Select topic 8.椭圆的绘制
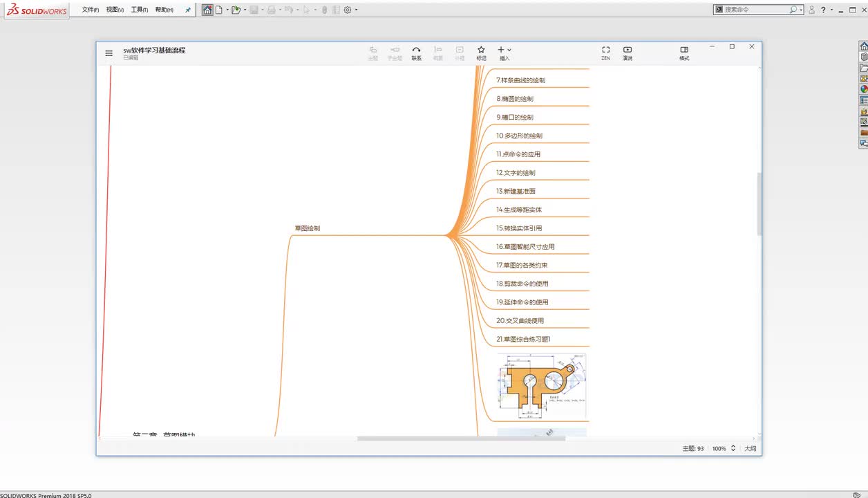This screenshot has width=868, height=498. click(514, 99)
